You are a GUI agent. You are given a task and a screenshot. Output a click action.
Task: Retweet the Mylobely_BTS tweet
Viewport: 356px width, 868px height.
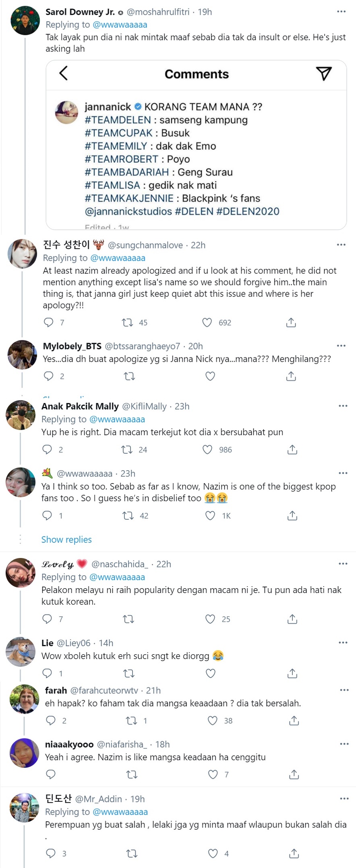pos(129,376)
